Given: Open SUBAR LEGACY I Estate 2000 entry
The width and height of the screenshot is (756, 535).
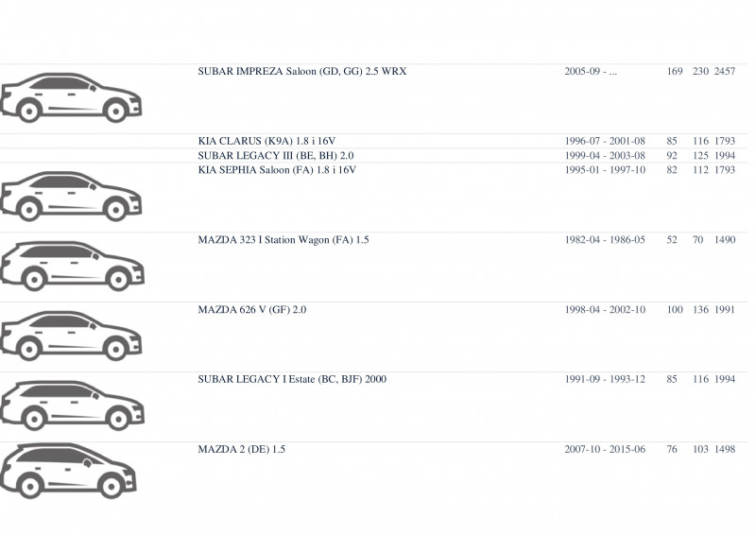Looking at the screenshot, I should point(292,379).
